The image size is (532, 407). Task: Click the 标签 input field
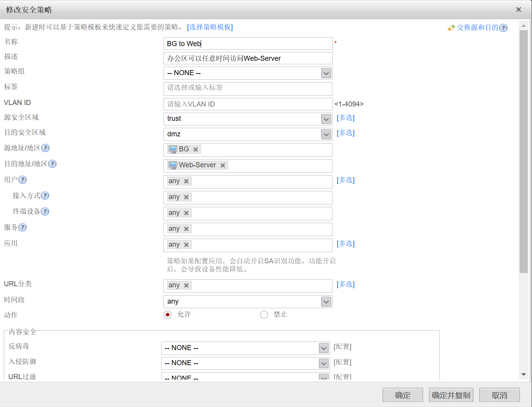pos(248,89)
